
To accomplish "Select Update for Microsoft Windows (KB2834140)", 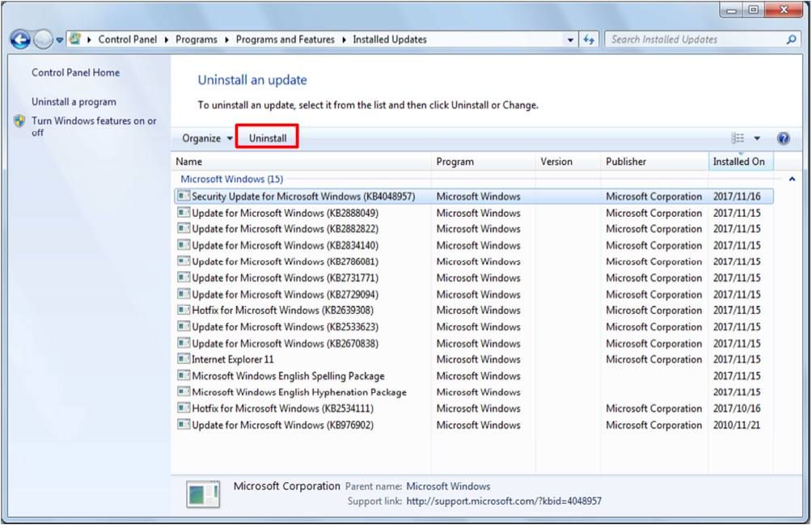I will (474, 245).
